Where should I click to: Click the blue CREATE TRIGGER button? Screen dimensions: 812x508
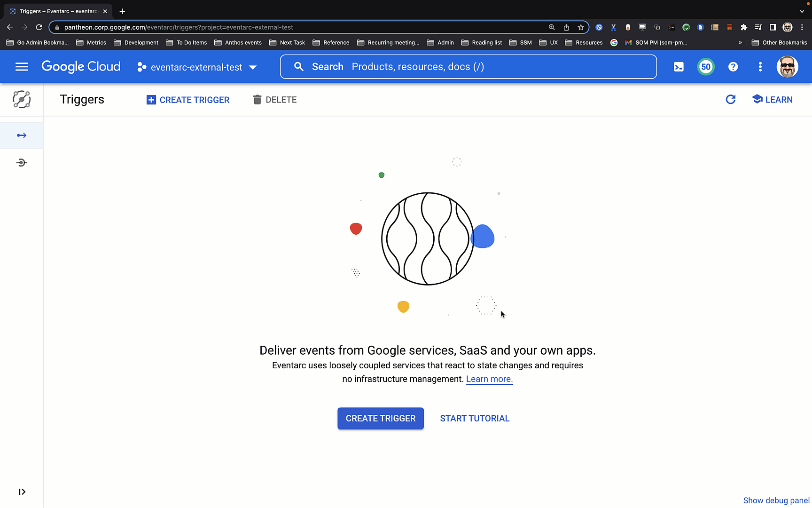[x=381, y=418]
